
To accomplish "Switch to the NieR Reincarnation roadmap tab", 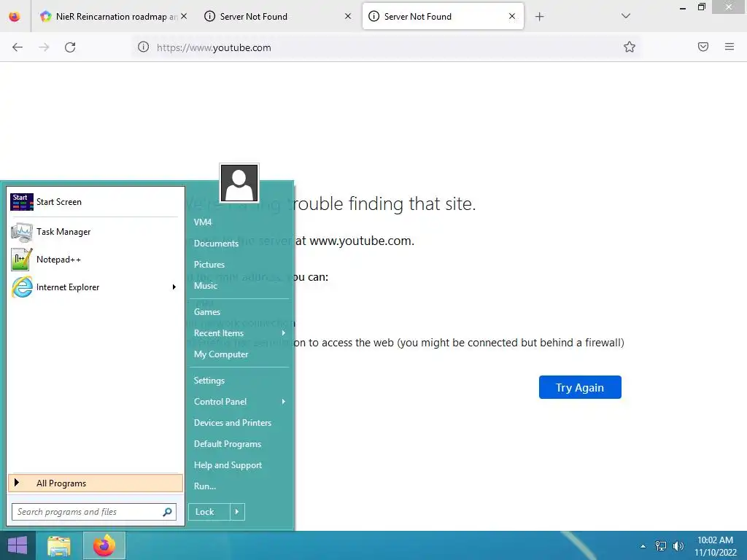I will [113, 16].
